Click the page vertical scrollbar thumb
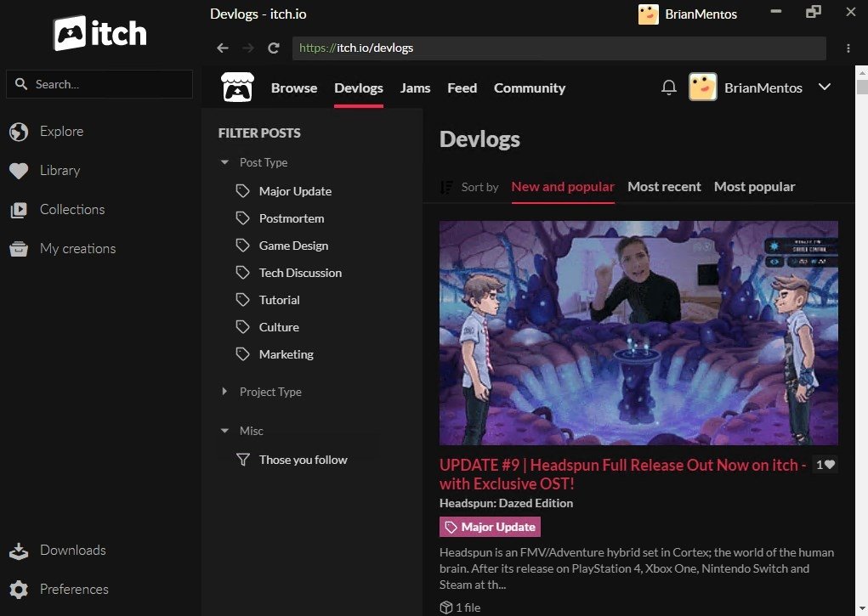Image resolution: width=868 pixels, height=616 pixels. click(x=861, y=87)
